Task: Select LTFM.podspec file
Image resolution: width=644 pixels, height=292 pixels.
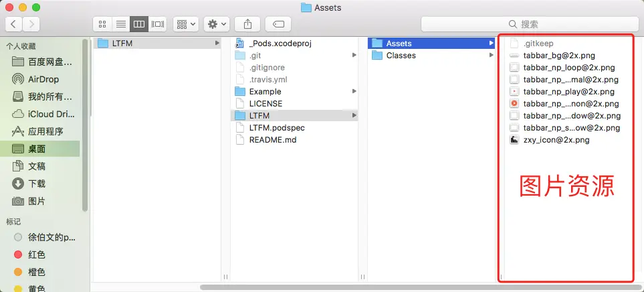Action: (x=294, y=127)
